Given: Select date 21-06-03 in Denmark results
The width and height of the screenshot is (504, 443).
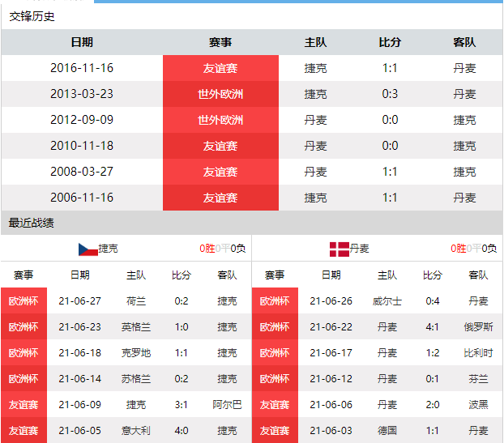Looking at the screenshot, I should 331,431.
